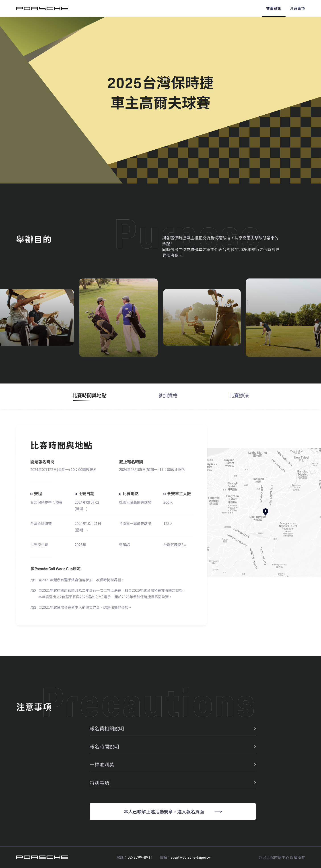Click the 比賽日期 column header

(x=84, y=494)
